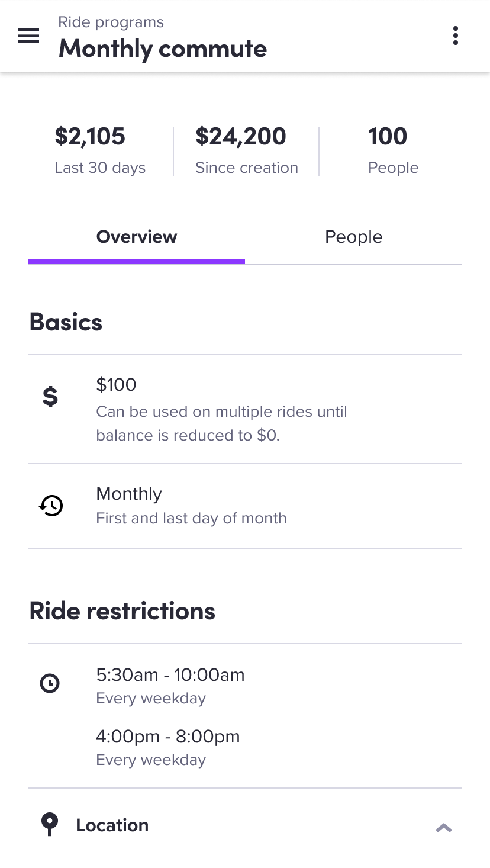Click the Location section header label
The width and height of the screenshot is (490, 868).
coord(112,825)
